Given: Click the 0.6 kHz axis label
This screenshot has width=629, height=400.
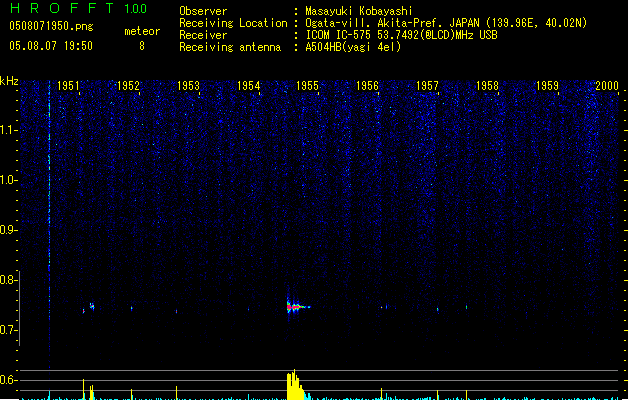Looking at the screenshot, I should (x=8, y=380).
